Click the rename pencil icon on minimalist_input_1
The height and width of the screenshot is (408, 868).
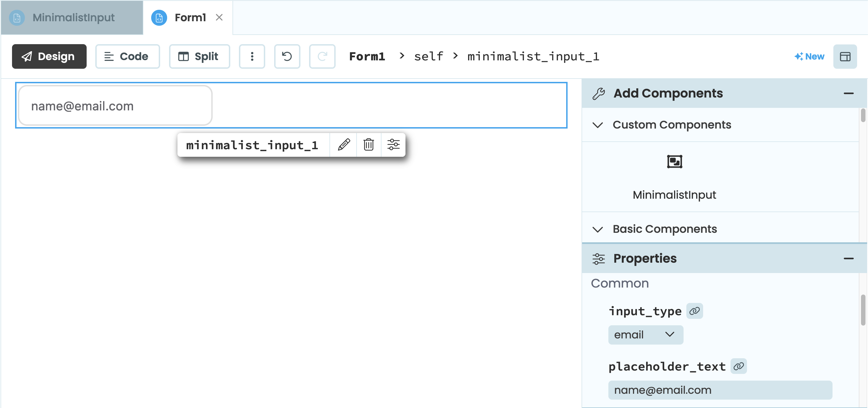(x=344, y=144)
